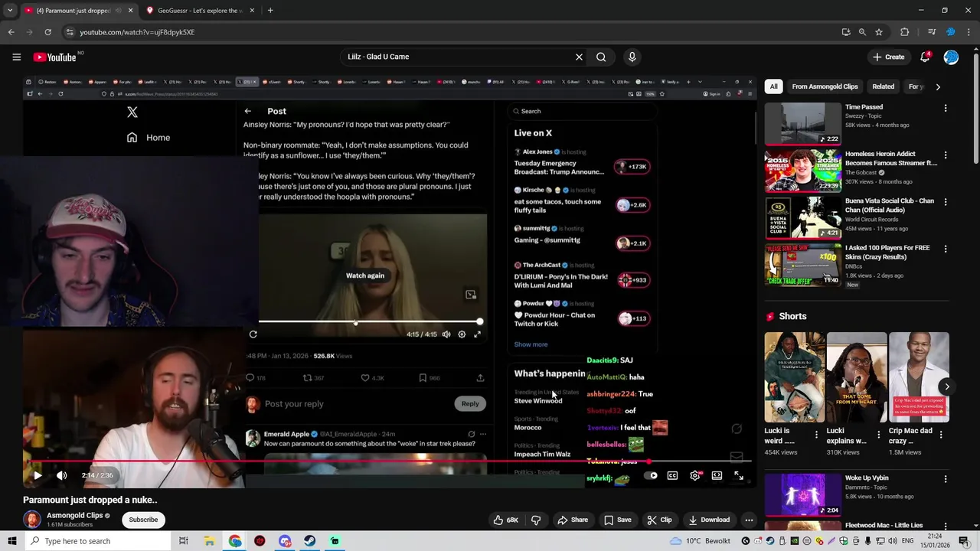Viewport: 980px width, 551px height.
Task: Share the video
Action: tap(572, 520)
